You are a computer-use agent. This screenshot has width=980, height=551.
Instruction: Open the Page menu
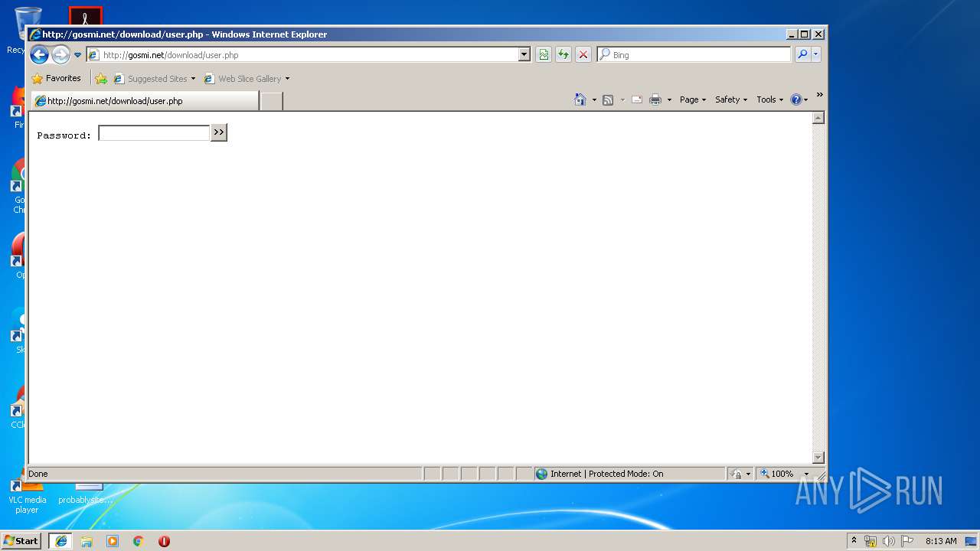coord(693,99)
